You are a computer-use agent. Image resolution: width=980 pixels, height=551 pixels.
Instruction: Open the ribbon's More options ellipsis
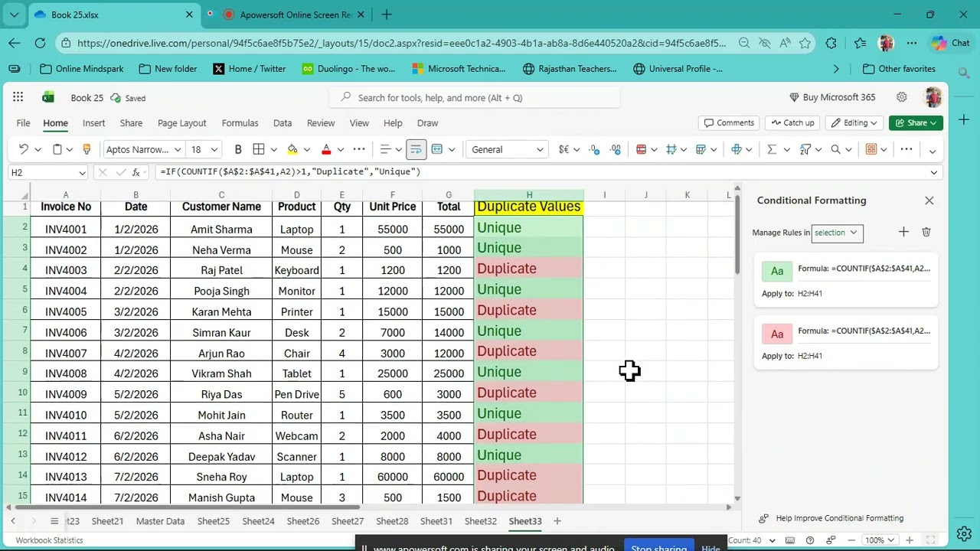(906, 149)
